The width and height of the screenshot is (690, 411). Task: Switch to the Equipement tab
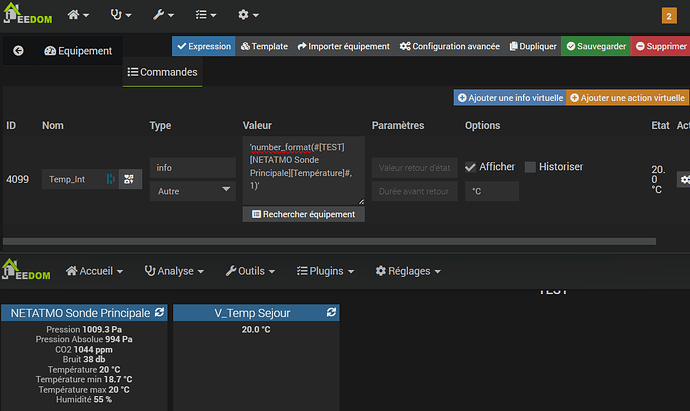pos(78,51)
